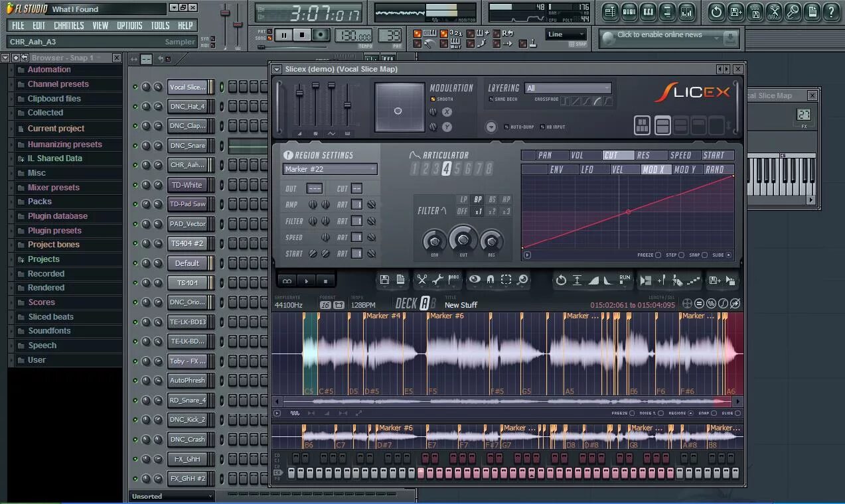Image resolution: width=845 pixels, height=504 pixels.
Task: Open the Layering All dropdown
Action: point(568,88)
